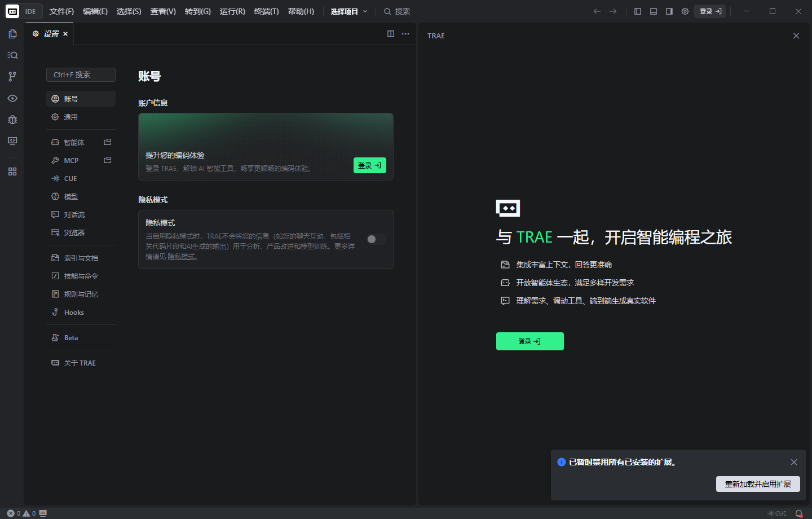
Task: Open the 运行(R) menu
Action: (x=232, y=11)
